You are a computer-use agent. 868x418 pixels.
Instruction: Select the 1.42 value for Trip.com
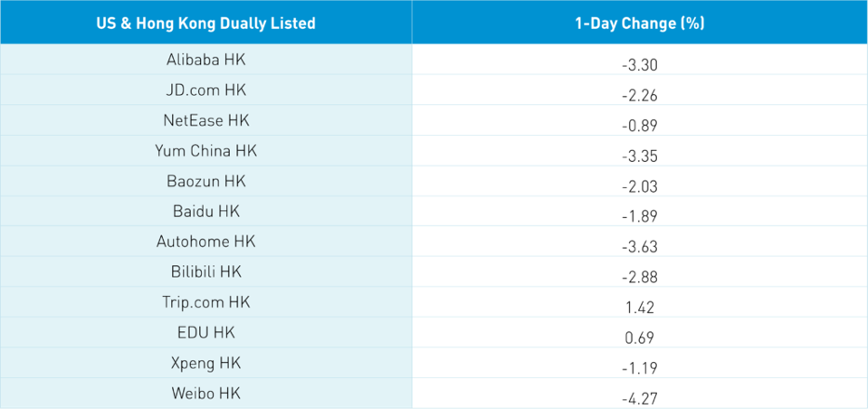pyautogui.click(x=639, y=308)
